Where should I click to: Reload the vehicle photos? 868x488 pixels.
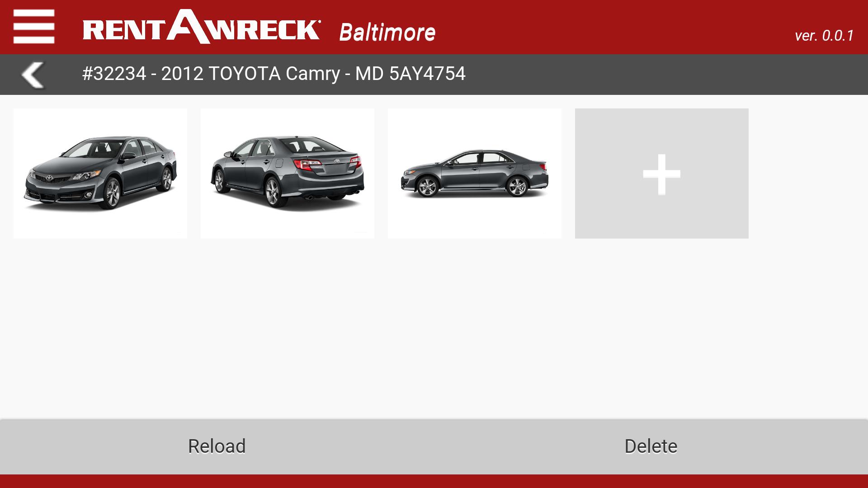coord(217,446)
